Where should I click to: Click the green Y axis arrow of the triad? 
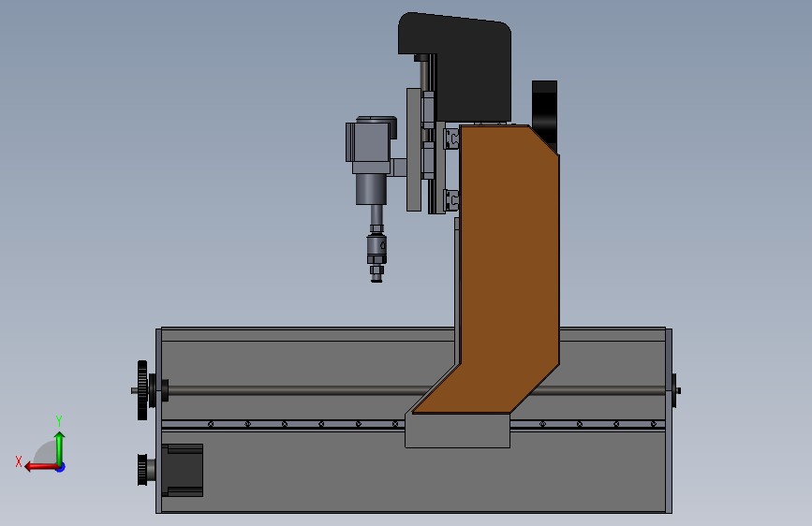[x=60, y=447]
